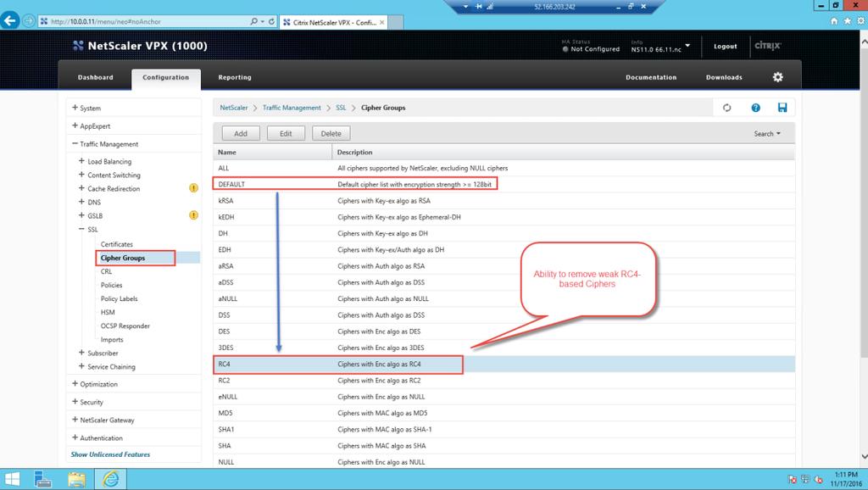This screenshot has height=490, width=868.
Task: Select the kEDH cipher group row
Action: 504,217
